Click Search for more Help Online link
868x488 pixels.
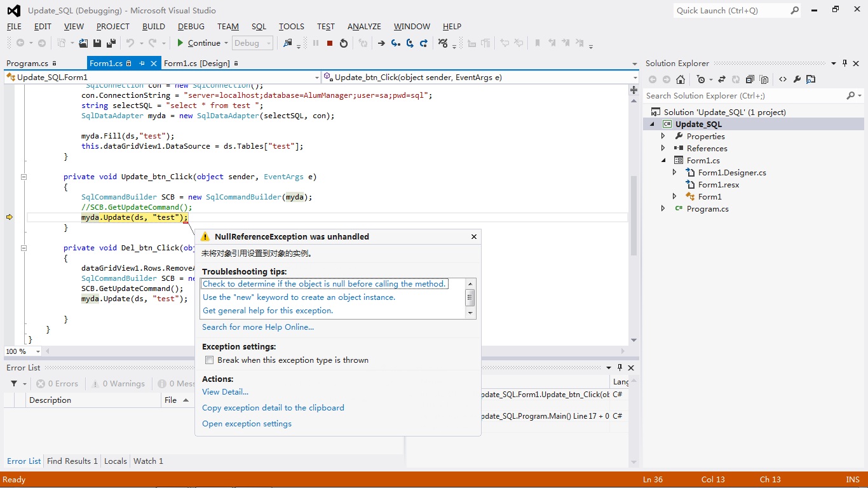coord(258,327)
